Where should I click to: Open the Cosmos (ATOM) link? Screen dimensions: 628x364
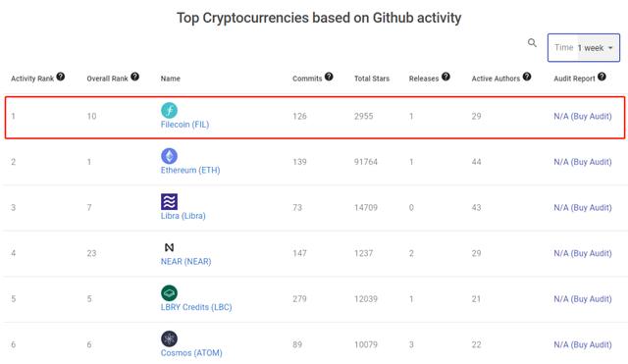191,353
